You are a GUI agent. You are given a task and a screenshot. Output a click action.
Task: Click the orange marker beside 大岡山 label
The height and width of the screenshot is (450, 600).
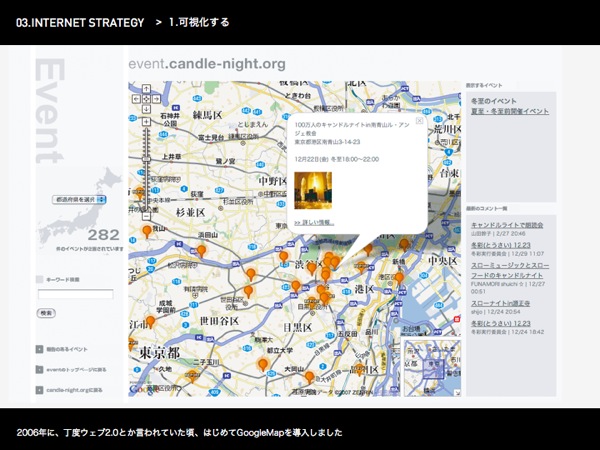[309, 377]
